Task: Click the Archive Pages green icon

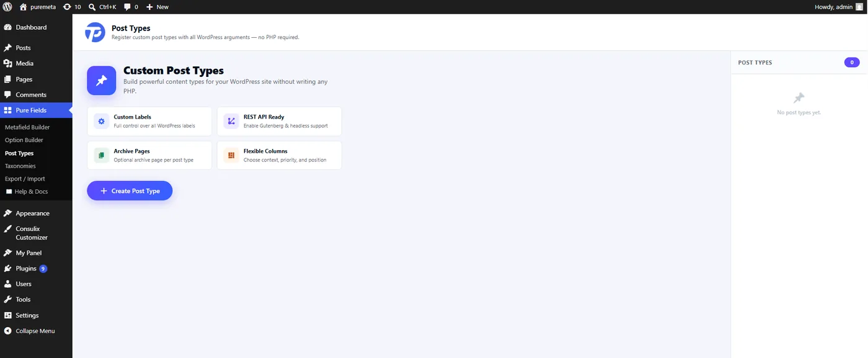Action: (102, 155)
